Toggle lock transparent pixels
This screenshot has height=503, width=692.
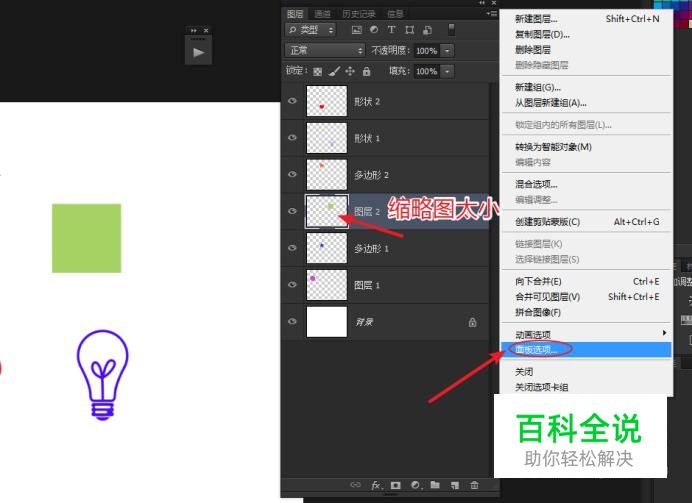pos(317,71)
